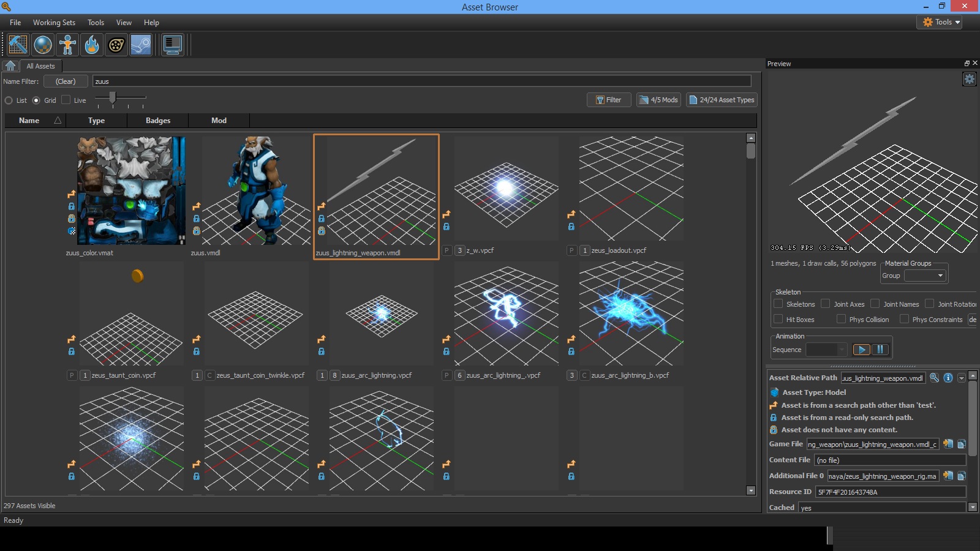The image size is (980, 551).
Task: Open Game File location icon
Action: pyautogui.click(x=948, y=444)
